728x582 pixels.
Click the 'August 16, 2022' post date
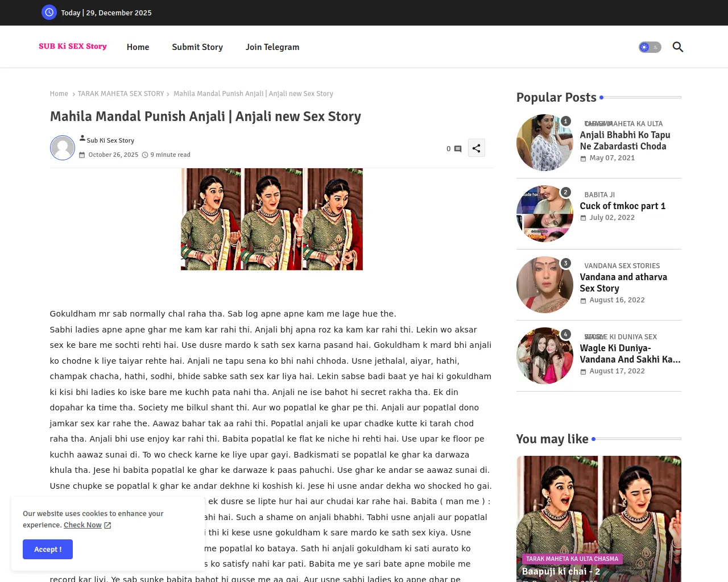point(617,300)
